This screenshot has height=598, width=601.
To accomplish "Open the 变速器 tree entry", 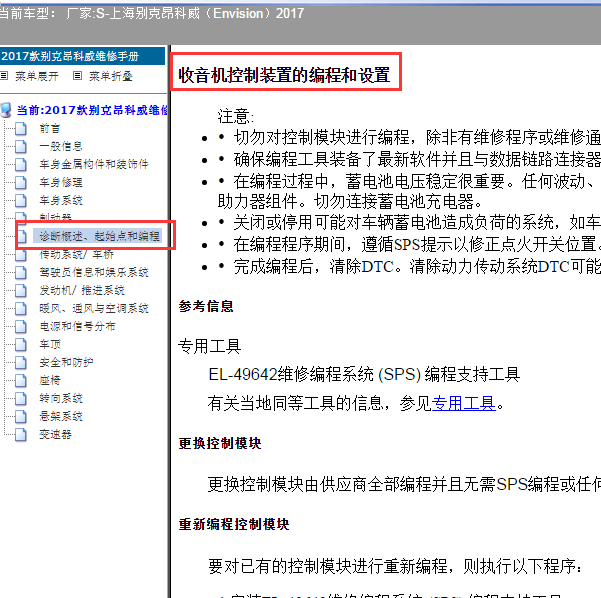I will tap(55, 435).
